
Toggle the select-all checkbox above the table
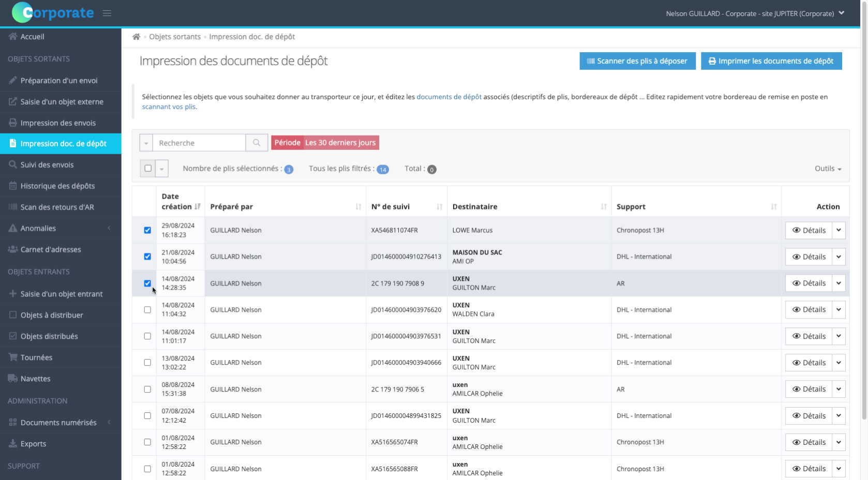point(148,168)
